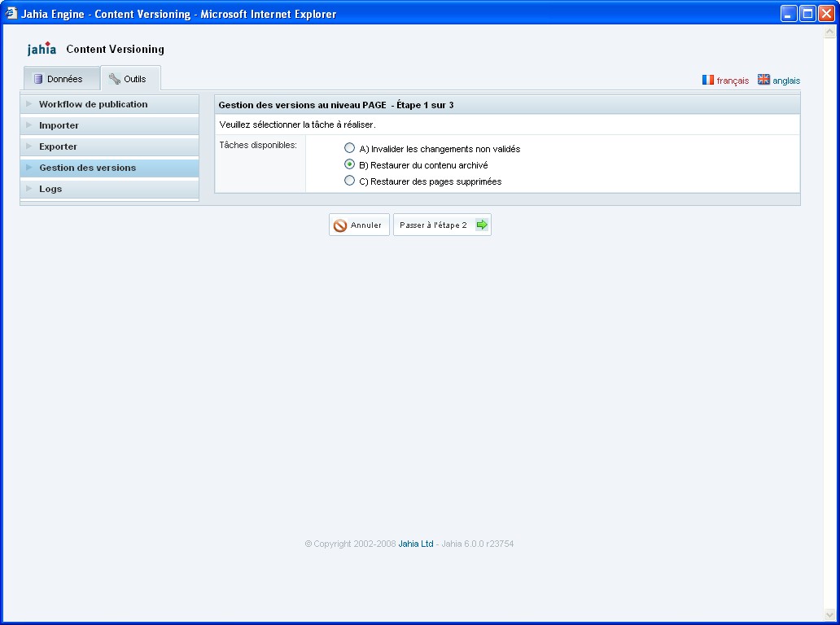Image resolution: width=840 pixels, height=625 pixels.
Task: Expand the Exporter arrow
Action: pyautogui.click(x=29, y=146)
